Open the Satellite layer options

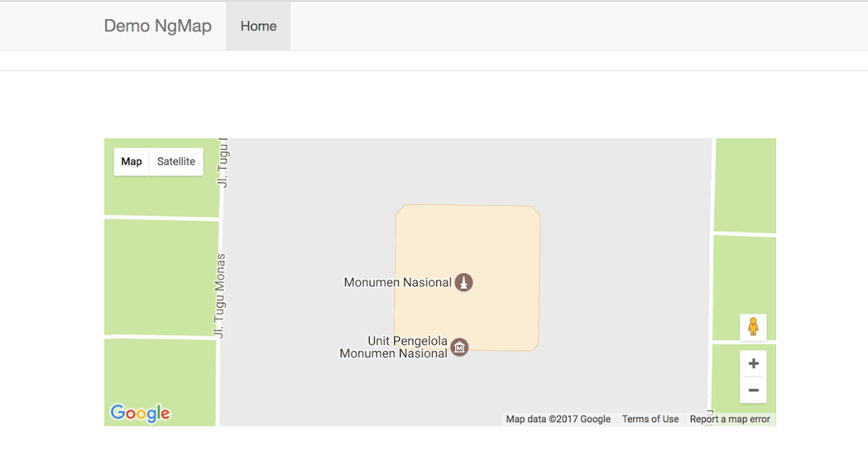coord(176,161)
